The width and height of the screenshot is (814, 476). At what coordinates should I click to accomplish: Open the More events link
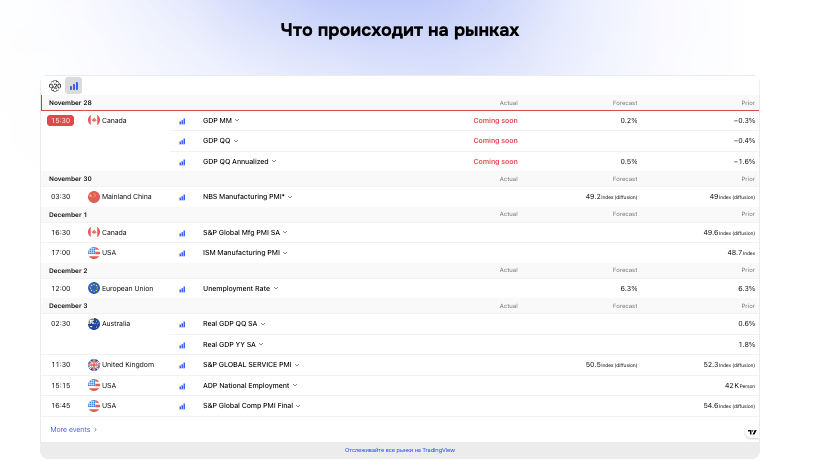[x=74, y=430]
